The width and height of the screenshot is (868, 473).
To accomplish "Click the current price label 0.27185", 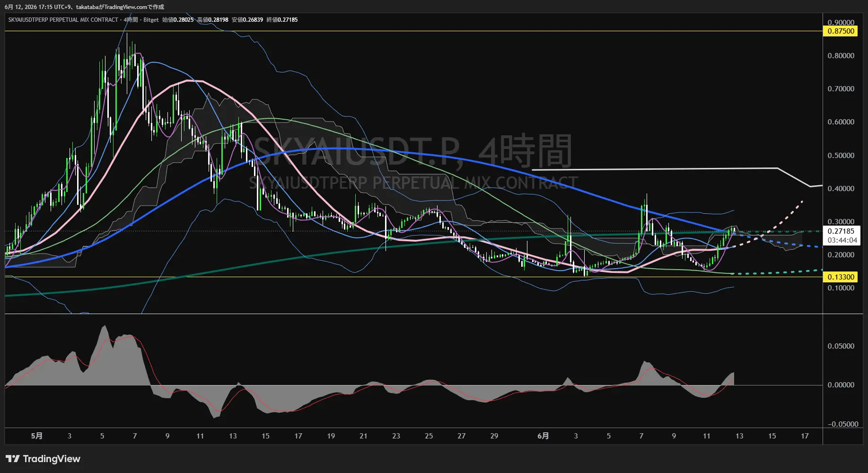I will [x=841, y=231].
